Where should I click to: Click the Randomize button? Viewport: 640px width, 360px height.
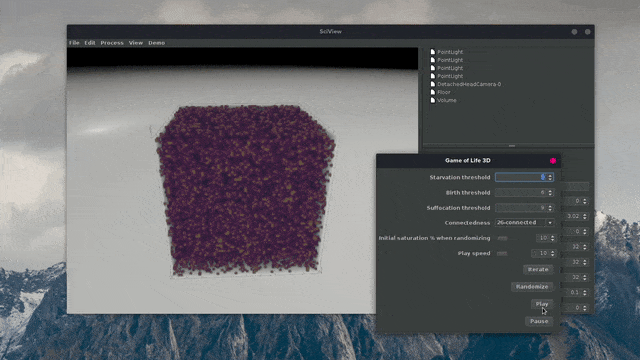pos(532,287)
